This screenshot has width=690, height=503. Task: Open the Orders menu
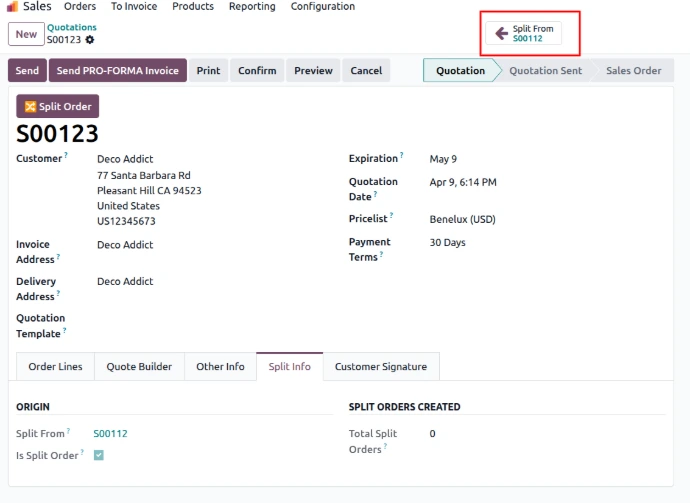80,7
